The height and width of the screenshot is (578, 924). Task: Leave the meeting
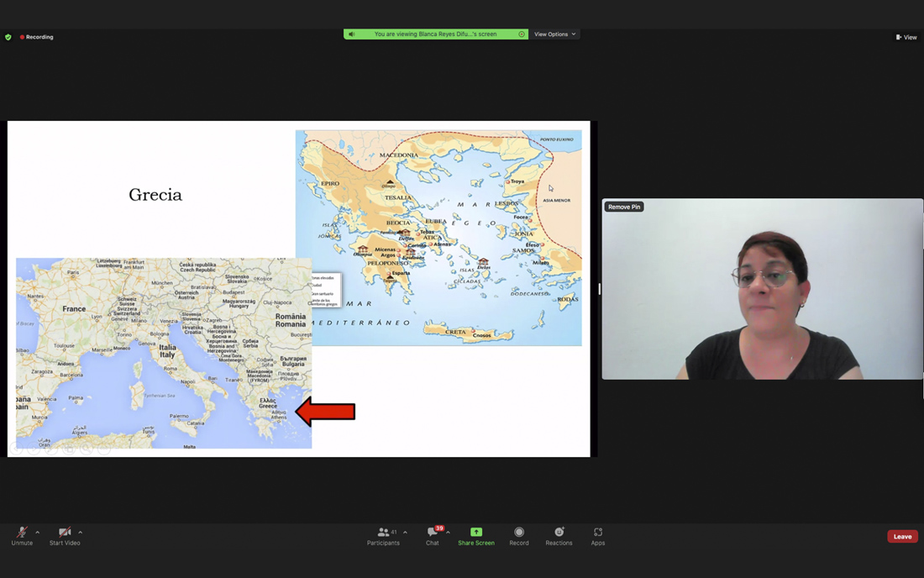(902, 536)
